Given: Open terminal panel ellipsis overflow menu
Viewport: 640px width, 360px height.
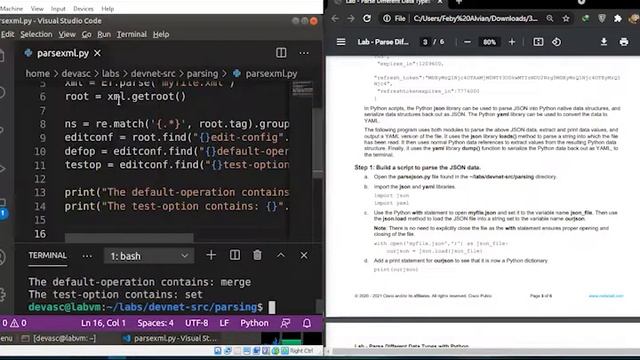Looking at the screenshot, I should (87, 256).
